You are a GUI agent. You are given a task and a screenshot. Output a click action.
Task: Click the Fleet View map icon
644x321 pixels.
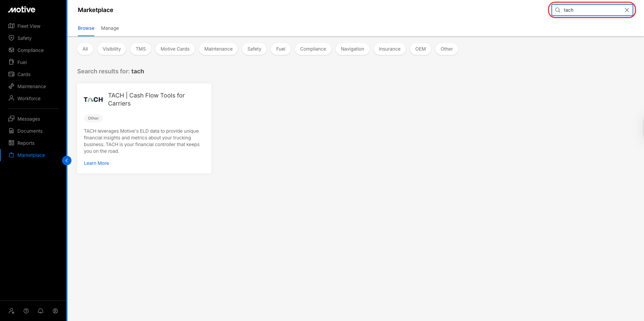pos(11,26)
